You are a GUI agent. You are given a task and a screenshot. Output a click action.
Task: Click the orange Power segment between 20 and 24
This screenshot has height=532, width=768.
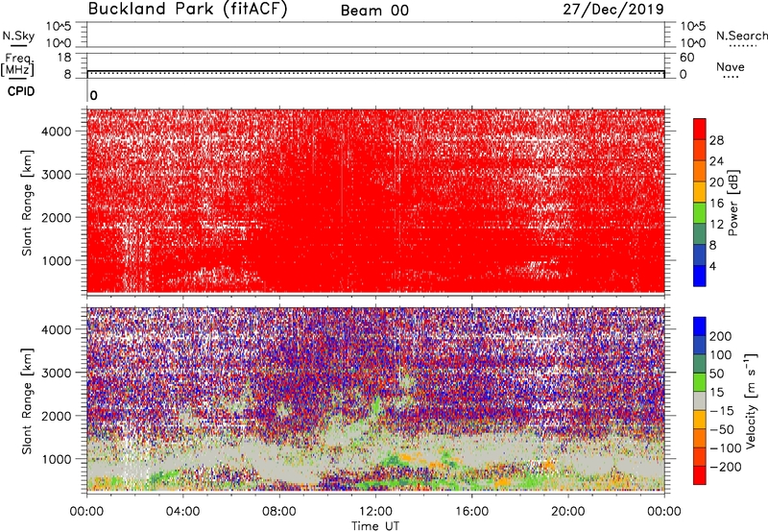pyautogui.click(x=700, y=171)
